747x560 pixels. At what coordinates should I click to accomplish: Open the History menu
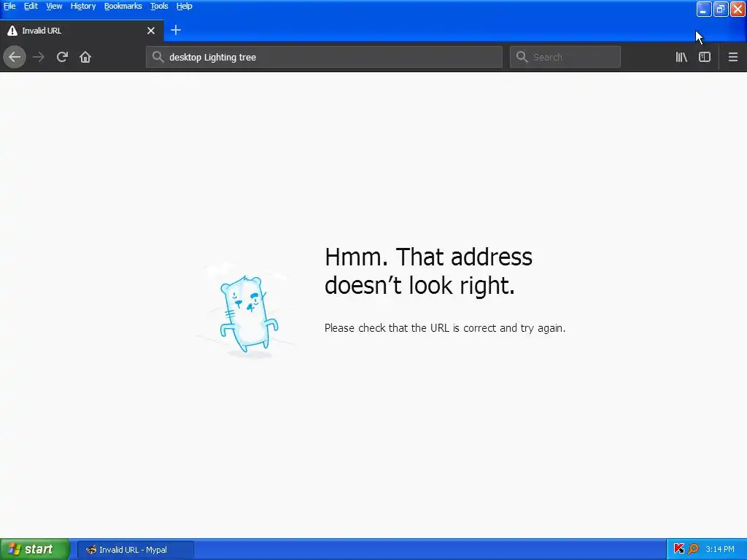pyautogui.click(x=83, y=6)
